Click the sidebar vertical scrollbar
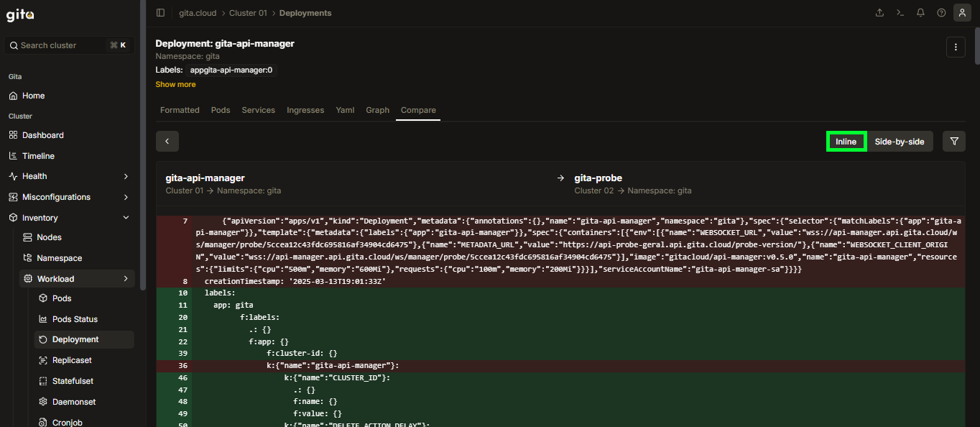 point(142,144)
